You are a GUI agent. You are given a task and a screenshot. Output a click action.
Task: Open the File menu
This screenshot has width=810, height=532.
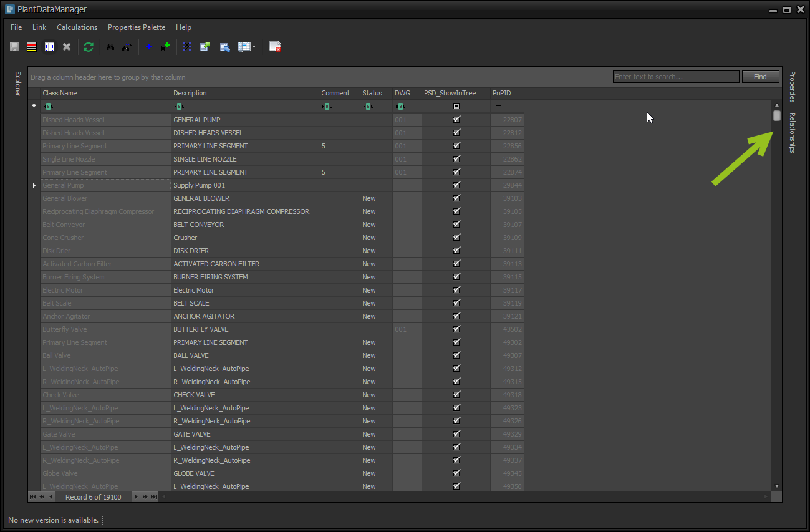click(16, 27)
